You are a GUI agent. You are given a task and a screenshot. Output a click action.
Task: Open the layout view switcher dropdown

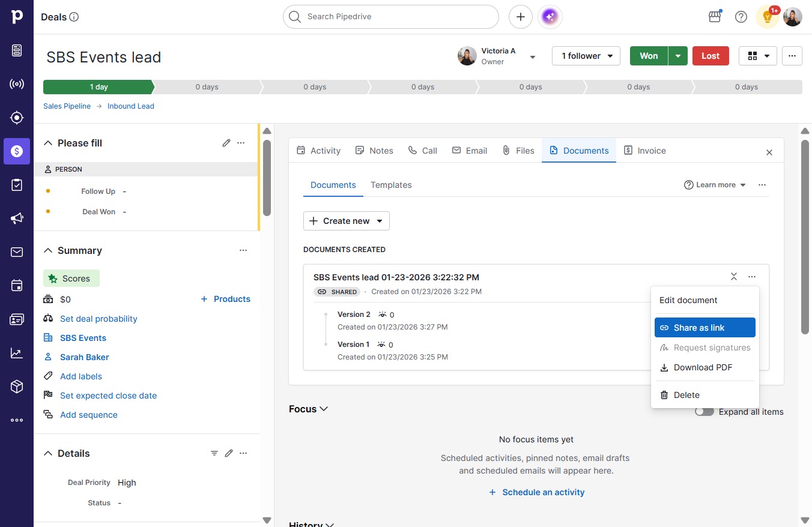tap(758, 56)
